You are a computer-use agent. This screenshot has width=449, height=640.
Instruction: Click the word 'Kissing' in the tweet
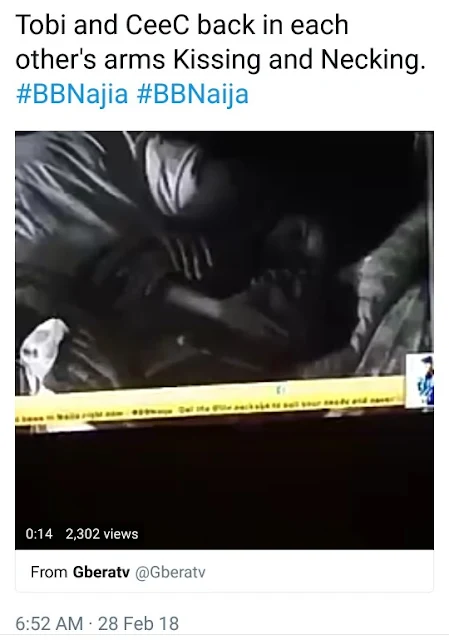point(217,60)
